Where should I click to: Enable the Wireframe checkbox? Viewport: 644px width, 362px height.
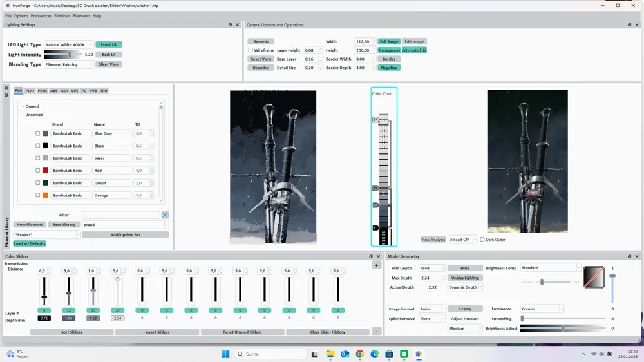(251, 50)
